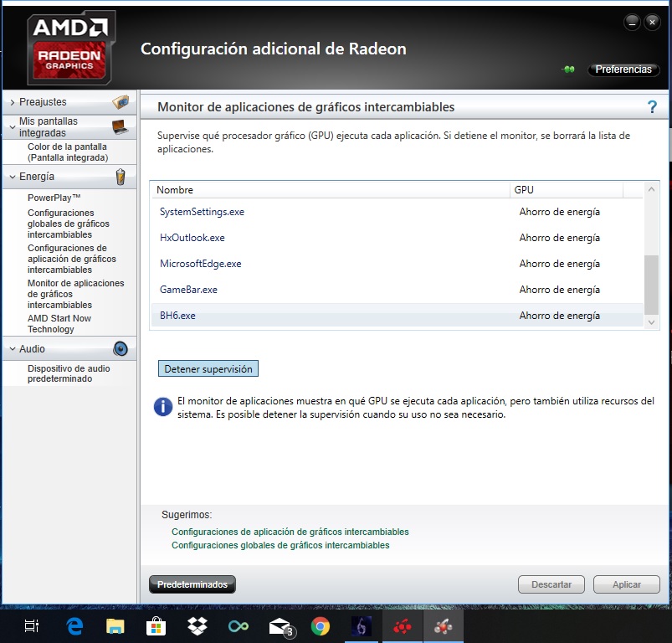Click the application list scroll up arrow
Screen dimensions: 672x643
651,189
